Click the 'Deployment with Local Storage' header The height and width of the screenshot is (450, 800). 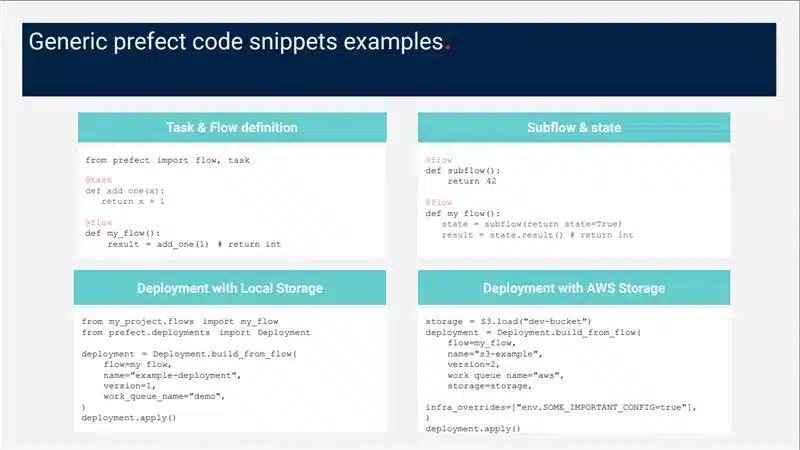point(230,288)
